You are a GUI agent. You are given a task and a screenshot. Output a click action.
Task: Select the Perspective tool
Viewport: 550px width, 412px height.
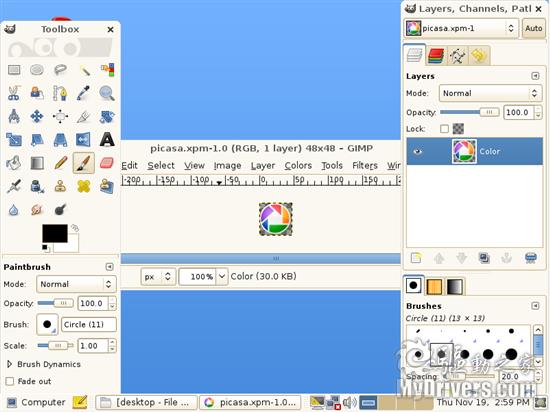click(x=60, y=140)
